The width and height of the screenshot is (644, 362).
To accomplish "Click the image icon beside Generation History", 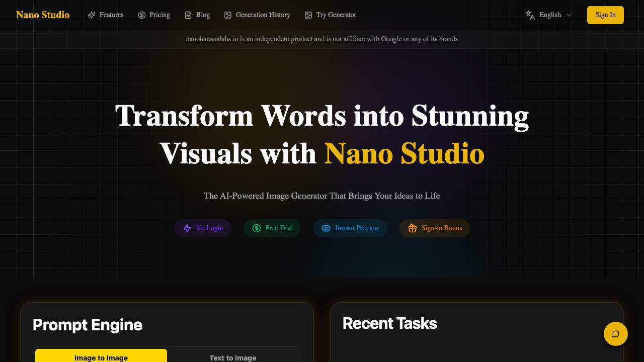I will [228, 15].
